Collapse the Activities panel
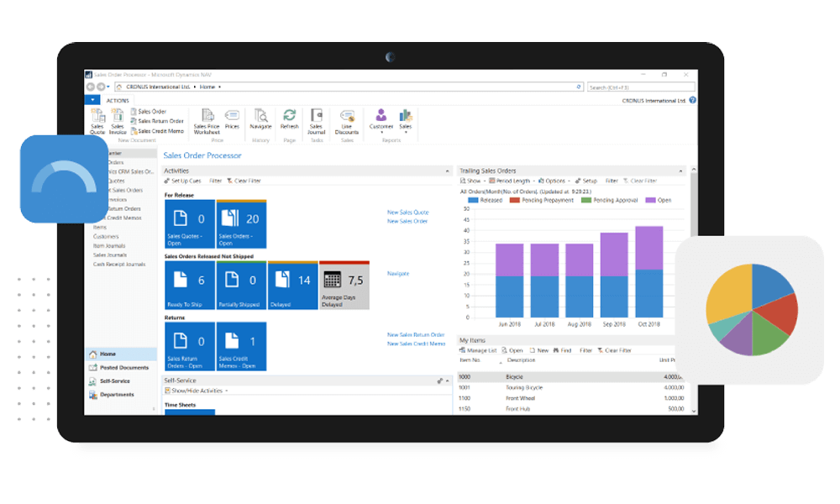Screen dimensions: 840x504 coord(448,171)
